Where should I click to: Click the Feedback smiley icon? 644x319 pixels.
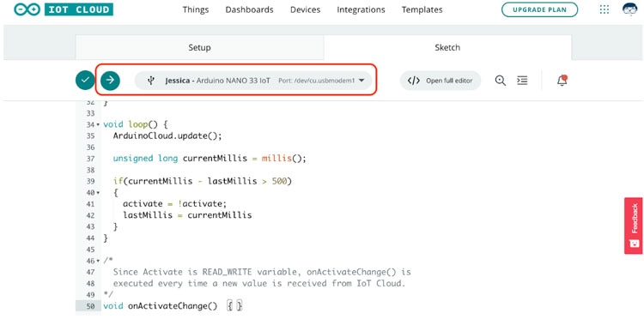[635, 244]
